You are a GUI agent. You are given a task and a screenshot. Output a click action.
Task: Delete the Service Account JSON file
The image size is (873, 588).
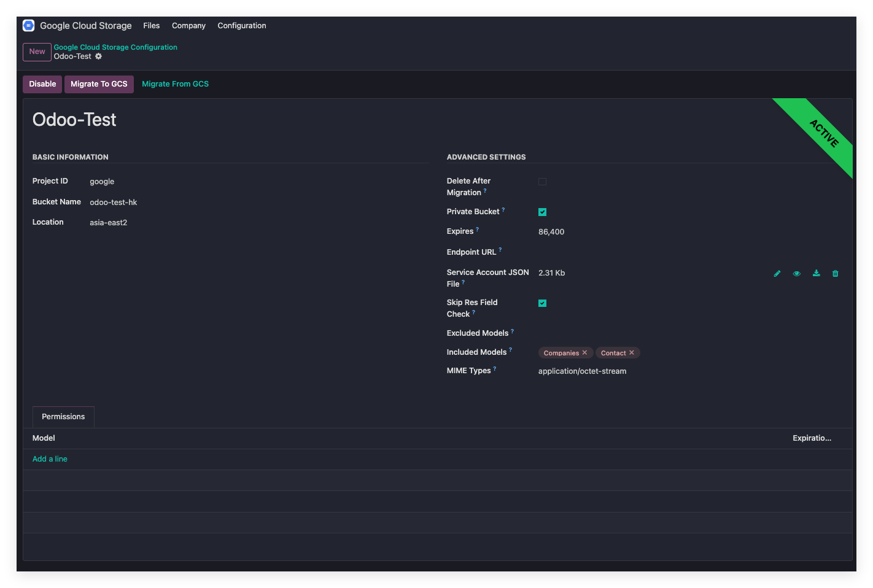click(x=835, y=274)
